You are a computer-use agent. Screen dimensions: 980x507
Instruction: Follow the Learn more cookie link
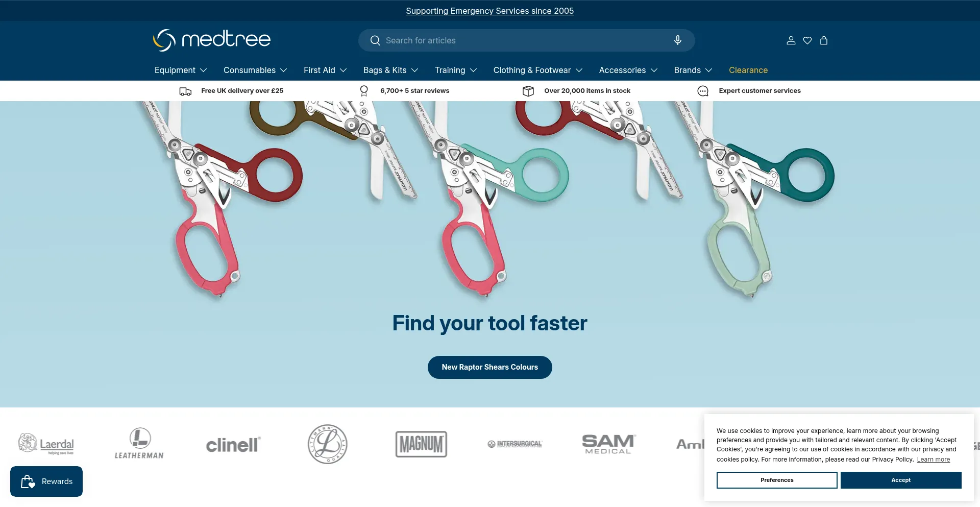933,460
